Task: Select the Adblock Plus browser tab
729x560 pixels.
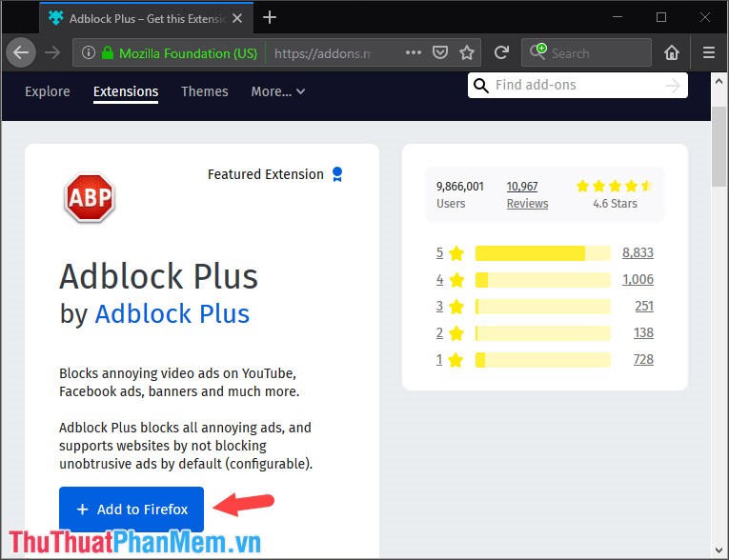Action: [x=147, y=18]
